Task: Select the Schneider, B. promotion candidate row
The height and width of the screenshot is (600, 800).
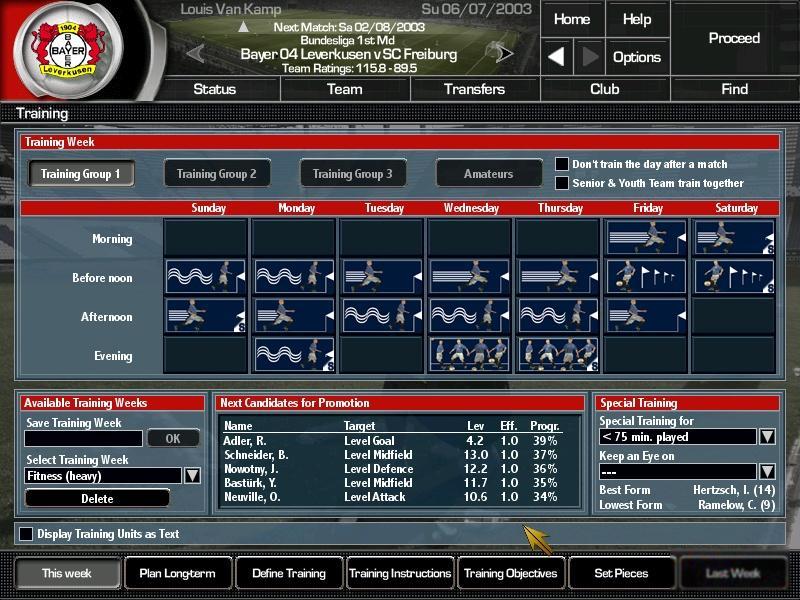Action: point(392,455)
